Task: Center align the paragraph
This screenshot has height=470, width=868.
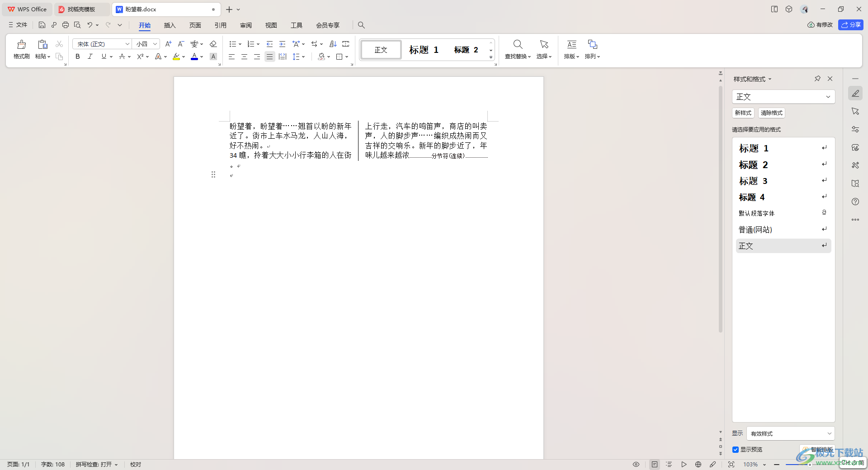Action: pyautogui.click(x=244, y=56)
